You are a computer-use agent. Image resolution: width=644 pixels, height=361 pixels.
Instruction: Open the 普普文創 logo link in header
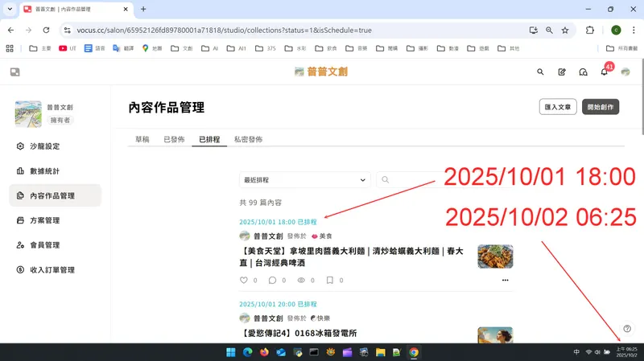(321, 72)
